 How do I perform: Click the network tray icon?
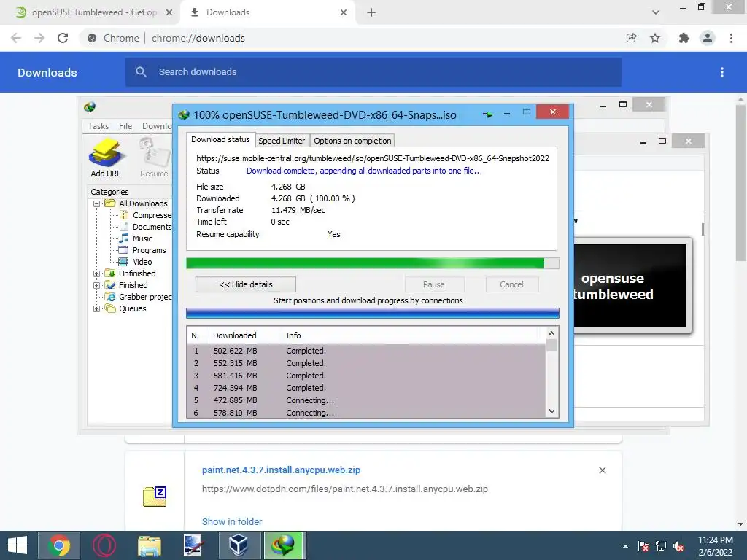click(661, 546)
